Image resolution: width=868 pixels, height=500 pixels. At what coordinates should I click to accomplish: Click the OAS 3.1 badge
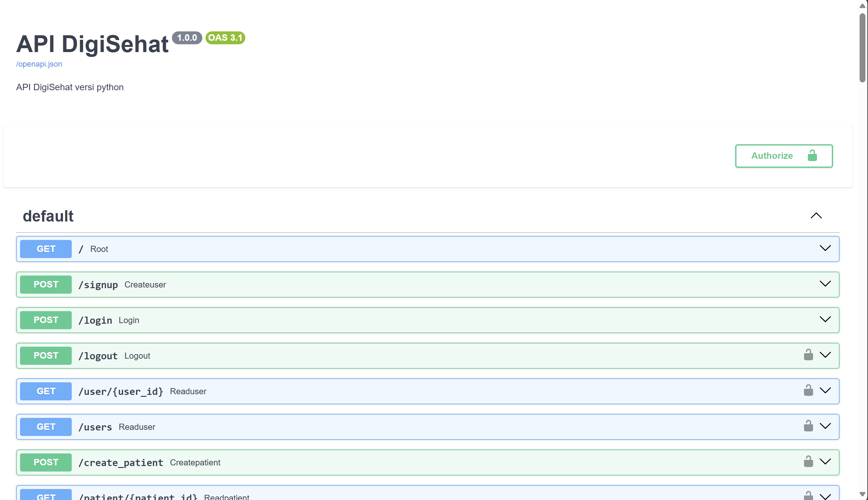225,38
